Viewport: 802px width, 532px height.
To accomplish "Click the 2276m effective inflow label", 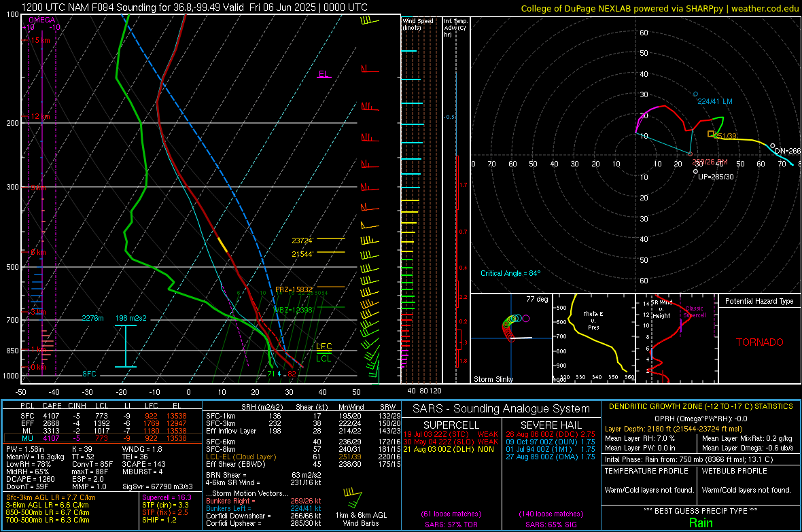I will [x=92, y=318].
